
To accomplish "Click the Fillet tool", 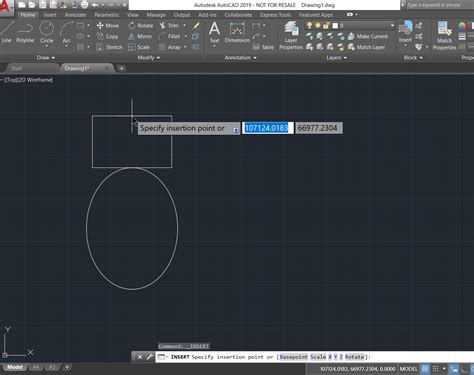I will click(x=169, y=36).
